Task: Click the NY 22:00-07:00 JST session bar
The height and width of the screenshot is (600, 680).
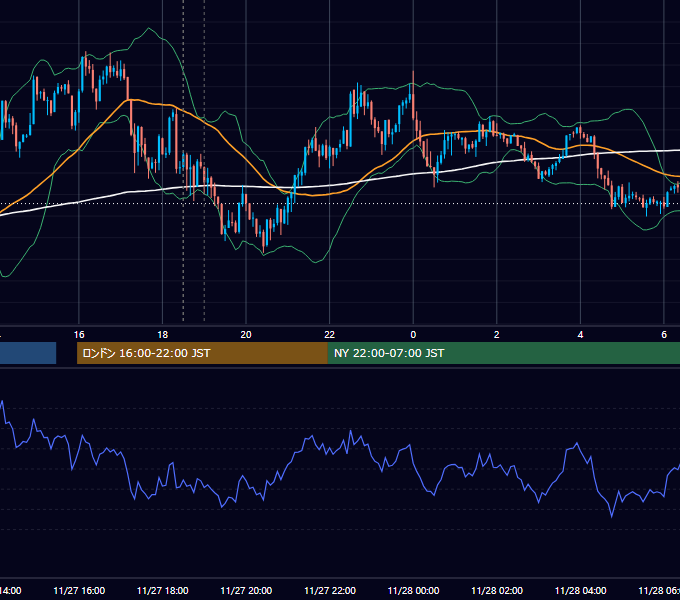Action: pyautogui.click(x=503, y=353)
